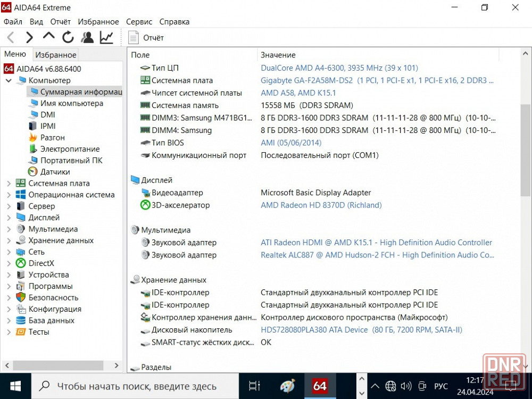Refresh the report with the Refresh icon
This screenshot has width=532, height=399.
coord(68,37)
